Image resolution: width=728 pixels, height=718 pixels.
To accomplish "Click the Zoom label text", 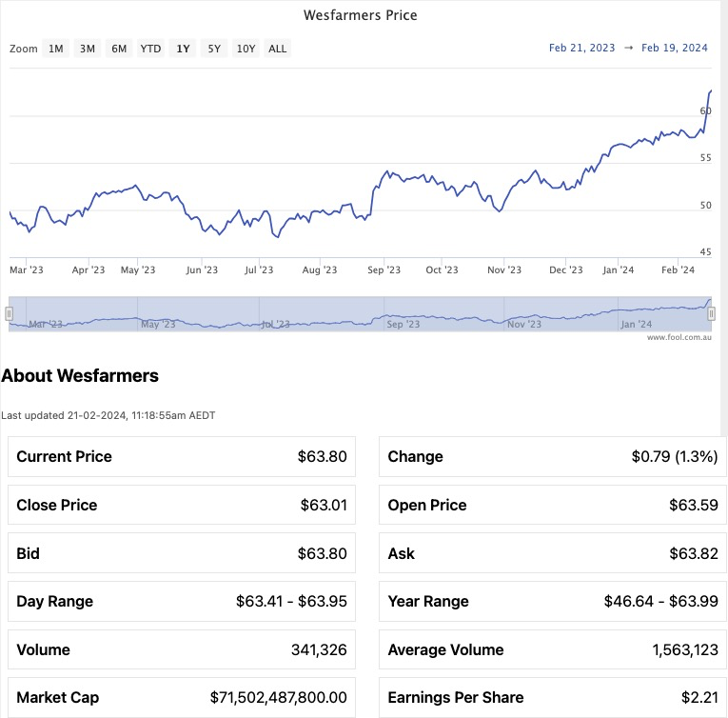I will [23, 49].
